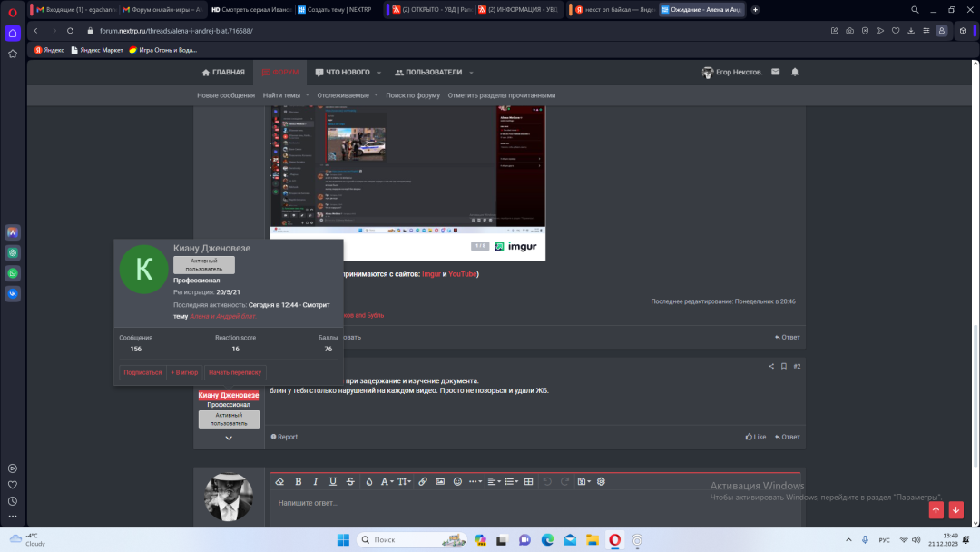Click the Подписаться button in user popup
Screen dimensions: 980x552
[142, 371]
